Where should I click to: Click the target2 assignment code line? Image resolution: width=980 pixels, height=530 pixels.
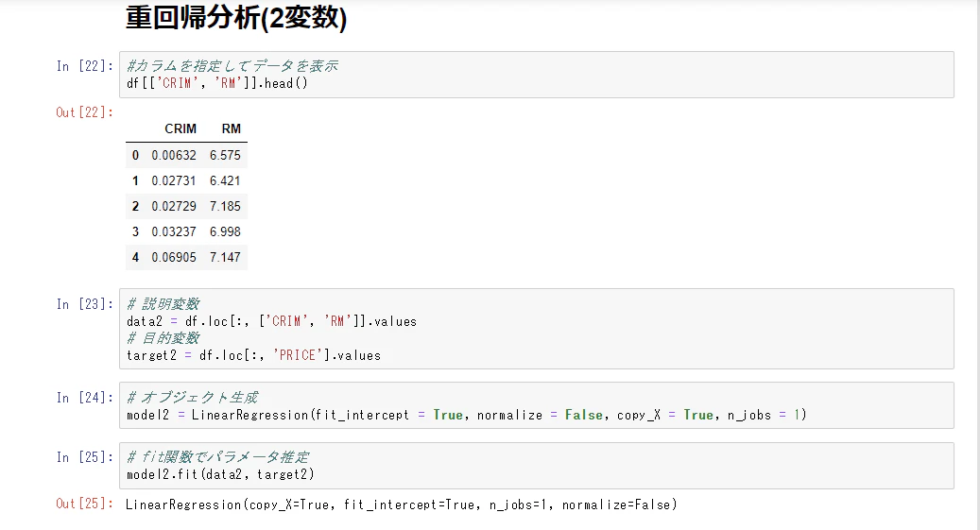253,355
